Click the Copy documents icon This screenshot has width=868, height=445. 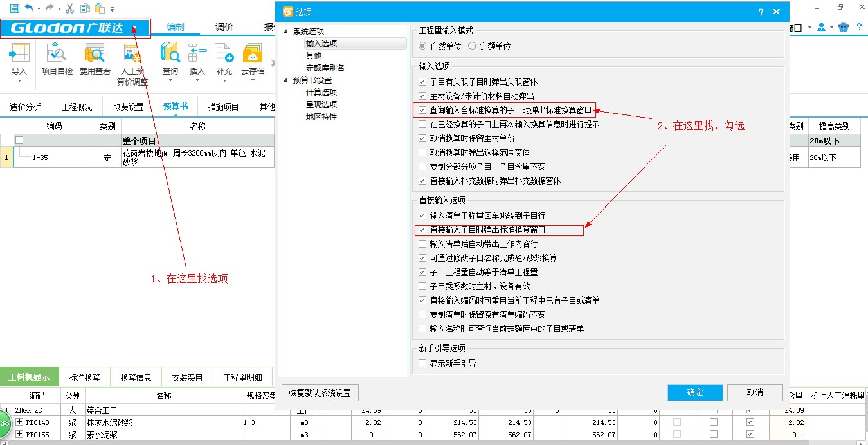[x=84, y=8]
